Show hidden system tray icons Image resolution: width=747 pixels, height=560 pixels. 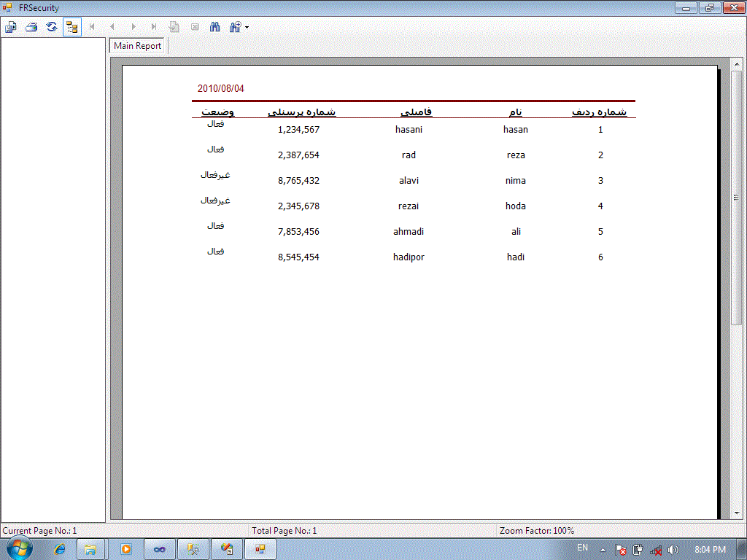pos(603,549)
